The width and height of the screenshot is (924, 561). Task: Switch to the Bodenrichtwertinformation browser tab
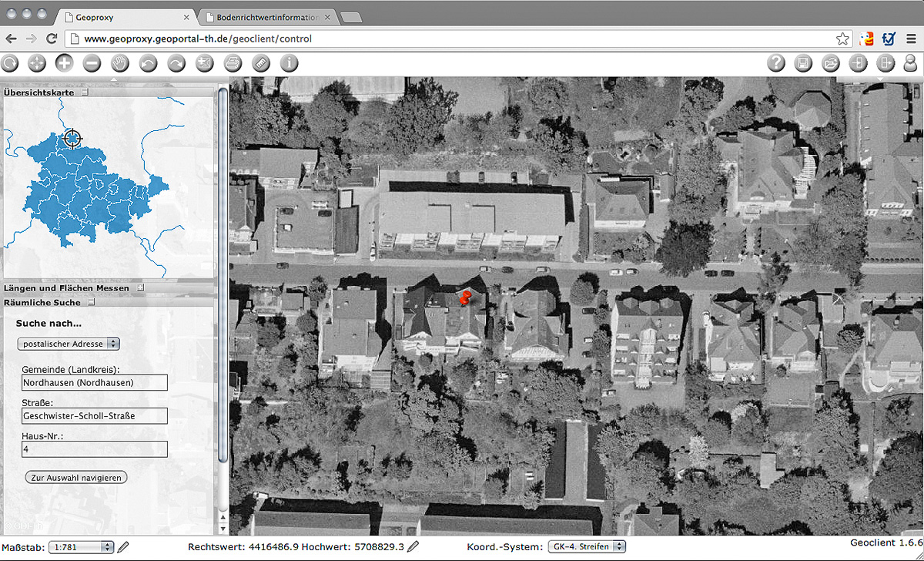[267, 17]
